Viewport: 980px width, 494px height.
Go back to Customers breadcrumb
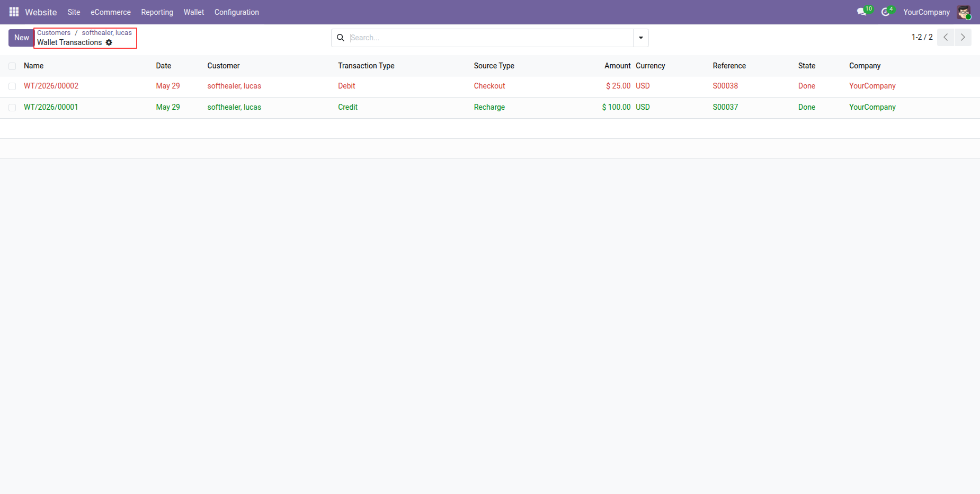54,33
